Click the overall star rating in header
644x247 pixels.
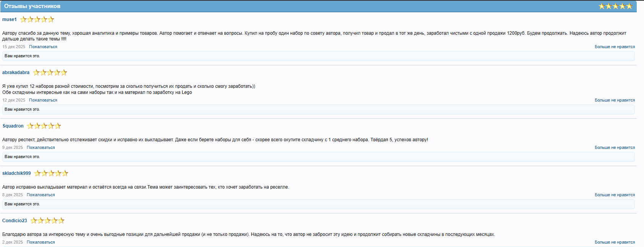coord(615,6)
